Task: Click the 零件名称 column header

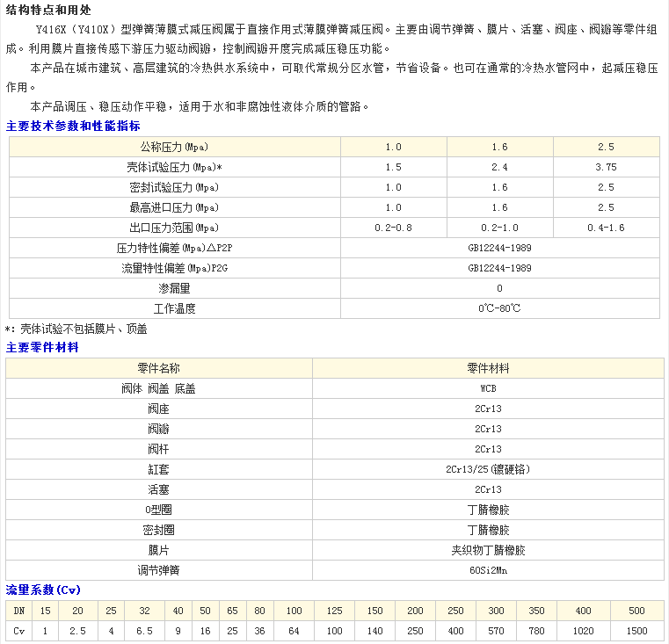Action: [x=159, y=368]
